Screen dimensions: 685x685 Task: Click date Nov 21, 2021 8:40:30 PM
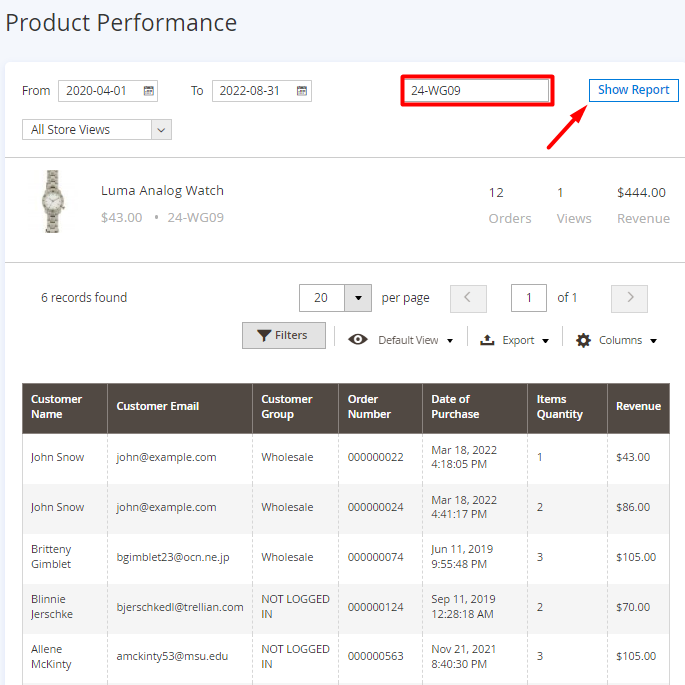point(464,656)
